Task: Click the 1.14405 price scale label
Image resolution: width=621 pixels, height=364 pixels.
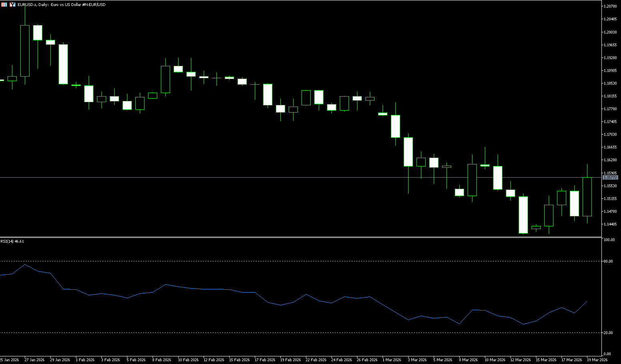Action: [611, 224]
